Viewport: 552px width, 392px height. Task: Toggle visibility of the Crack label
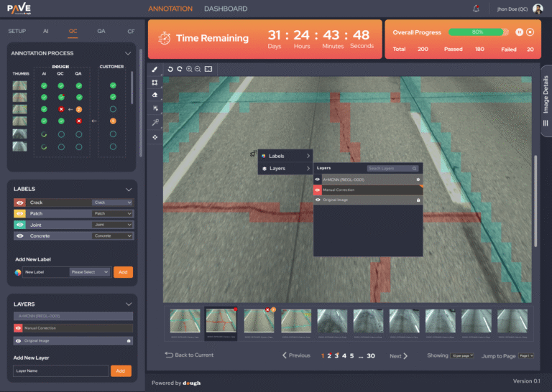pos(19,202)
